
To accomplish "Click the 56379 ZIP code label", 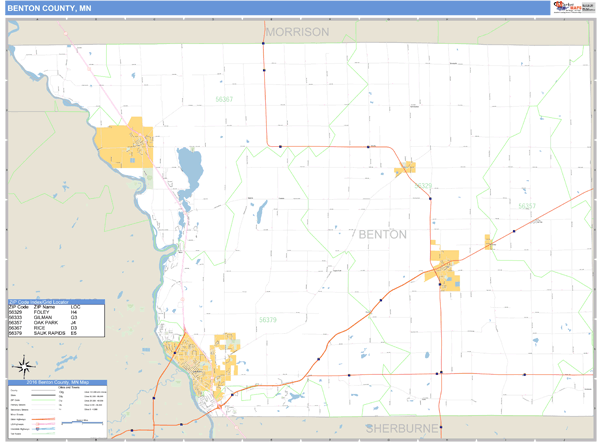I will point(268,320).
